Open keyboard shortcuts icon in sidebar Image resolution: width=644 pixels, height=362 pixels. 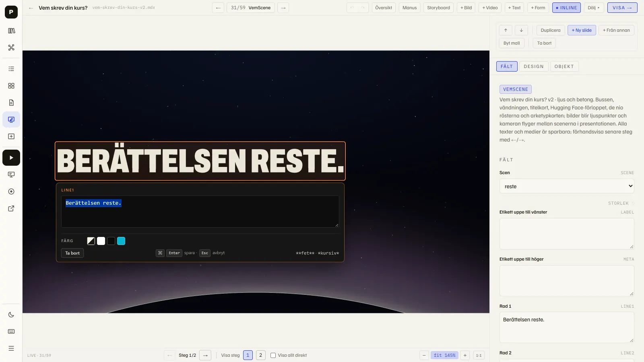[11, 331]
